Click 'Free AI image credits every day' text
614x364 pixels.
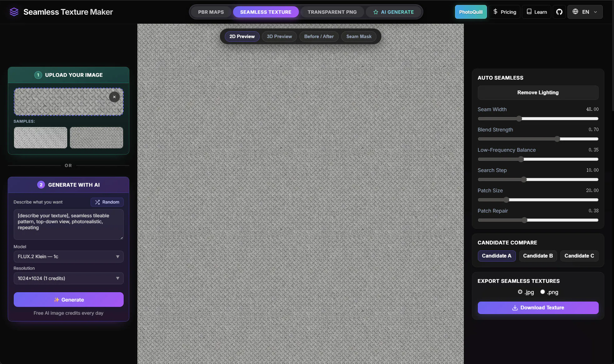(x=68, y=313)
